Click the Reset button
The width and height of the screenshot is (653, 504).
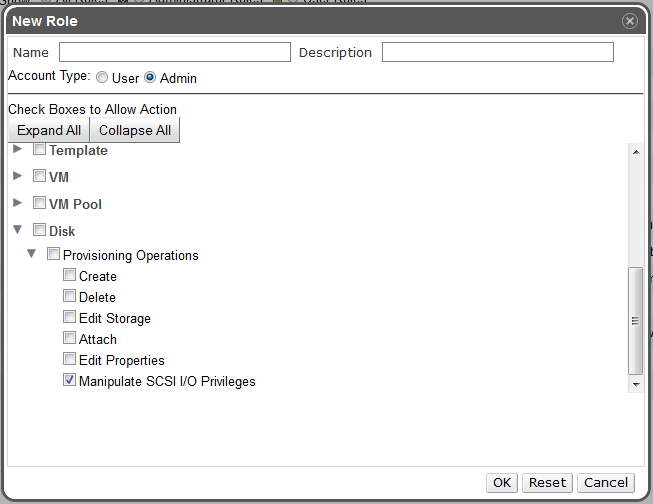point(547,482)
